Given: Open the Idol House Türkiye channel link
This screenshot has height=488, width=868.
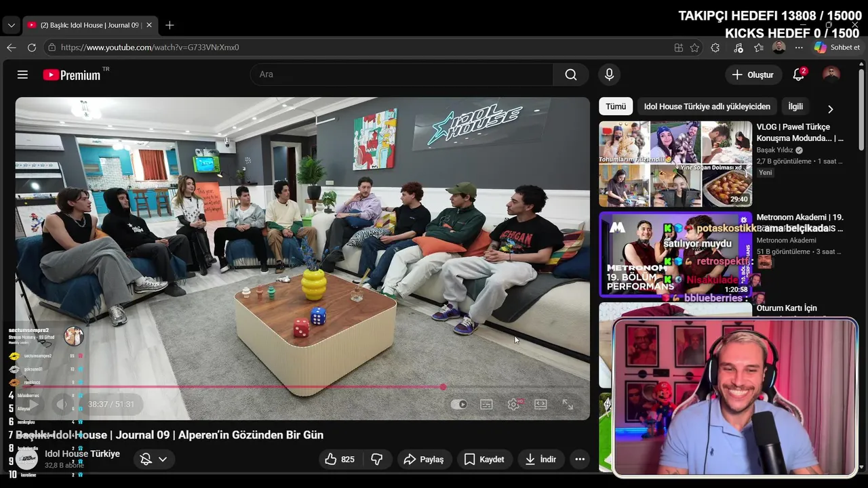Looking at the screenshot, I should tap(82, 453).
